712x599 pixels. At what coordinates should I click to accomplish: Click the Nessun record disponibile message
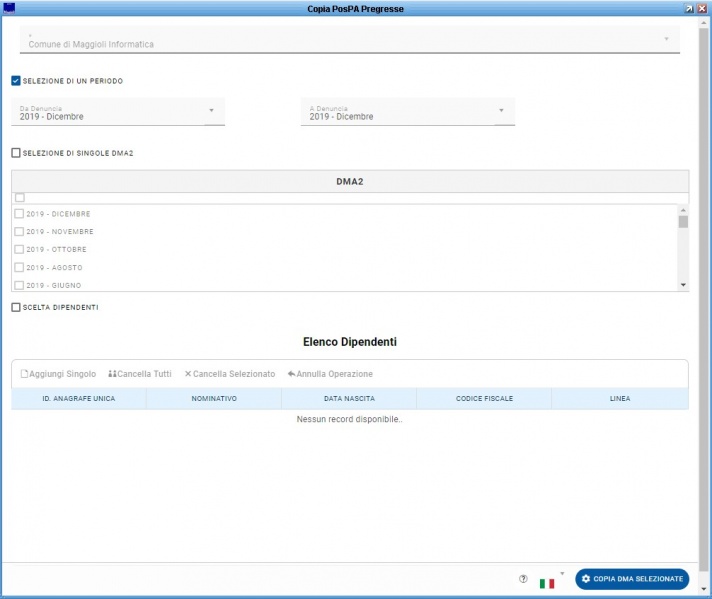coord(350,419)
